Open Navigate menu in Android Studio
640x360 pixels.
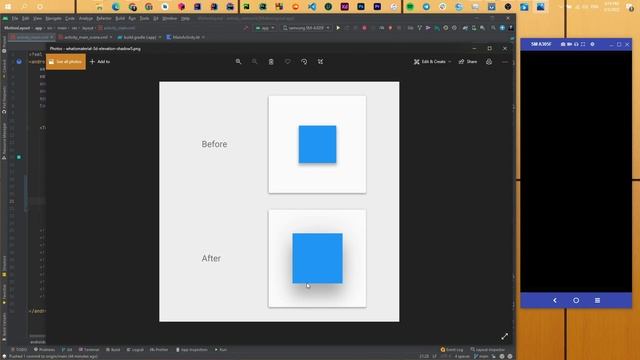(x=53, y=18)
